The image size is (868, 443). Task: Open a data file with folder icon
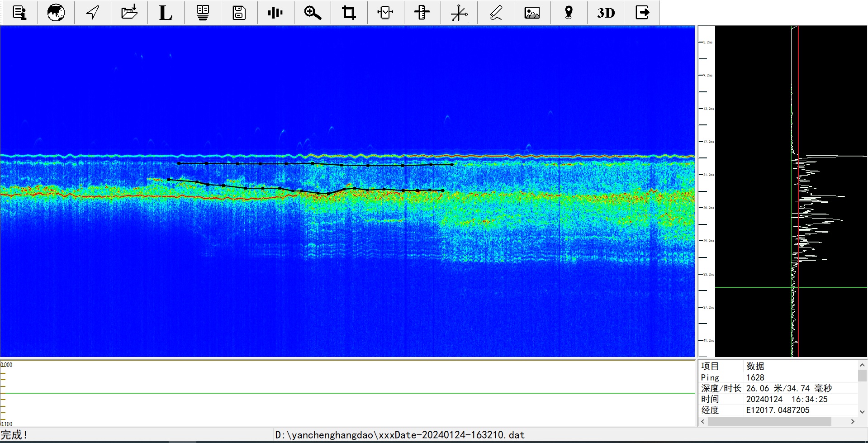tap(129, 13)
